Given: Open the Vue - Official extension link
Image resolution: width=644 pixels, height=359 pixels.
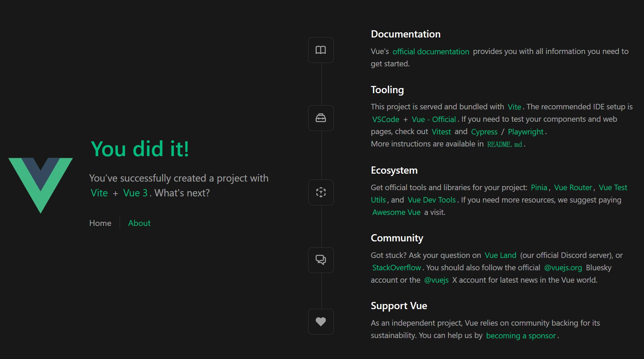Looking at the screenshot, I should (434, 119).
